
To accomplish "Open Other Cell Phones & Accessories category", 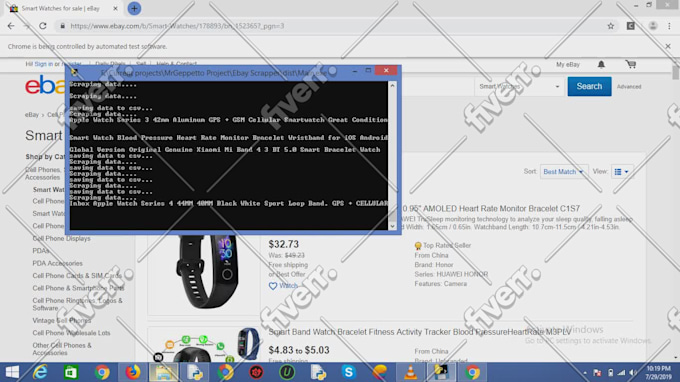I will pyautogui.click(x=62, y=349).
